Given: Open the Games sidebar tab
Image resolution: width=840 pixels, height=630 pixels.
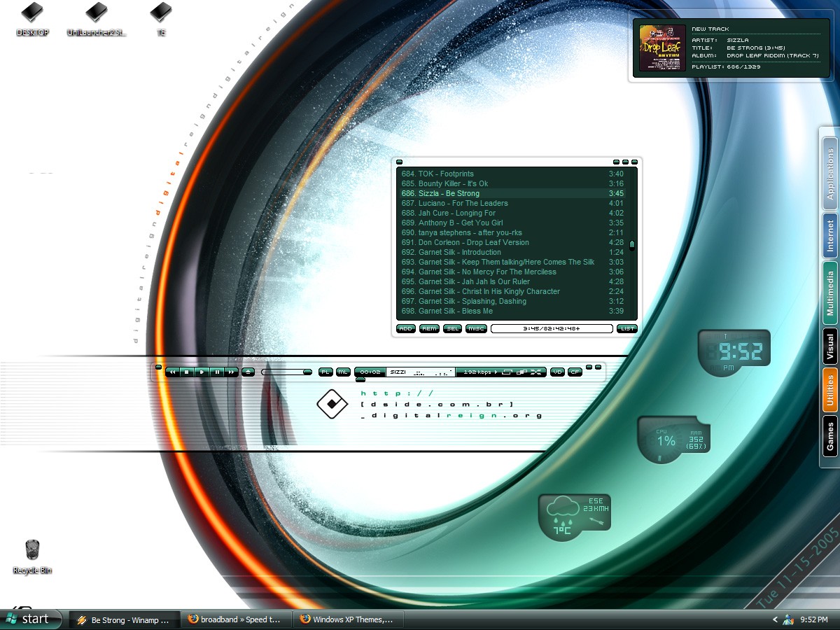Looking at the screenshot, I should 830,436.
